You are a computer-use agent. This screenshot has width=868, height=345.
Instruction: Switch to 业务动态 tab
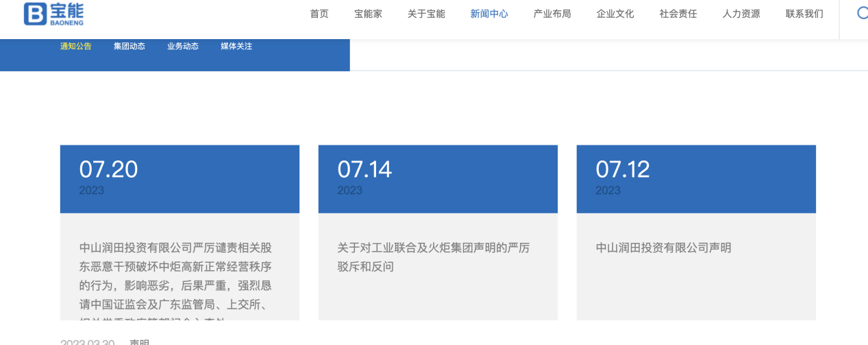point(183,47)
